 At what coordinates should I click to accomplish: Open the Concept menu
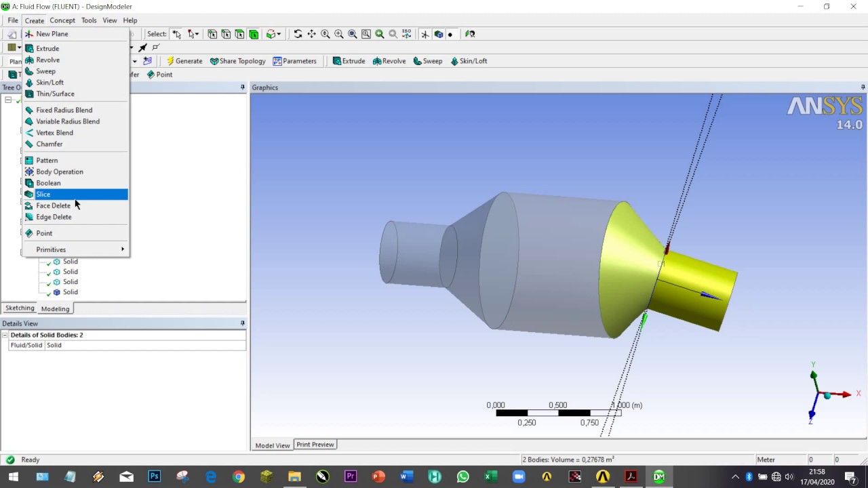pos(62,20)
